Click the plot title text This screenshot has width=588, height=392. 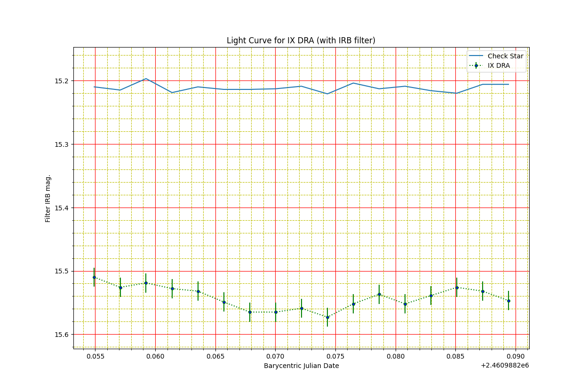click(301, 40)
